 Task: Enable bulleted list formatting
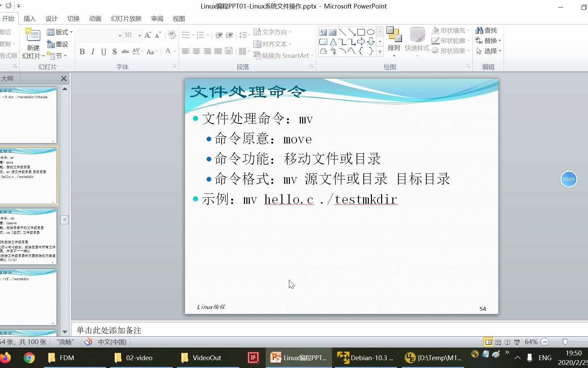point(186,34)
